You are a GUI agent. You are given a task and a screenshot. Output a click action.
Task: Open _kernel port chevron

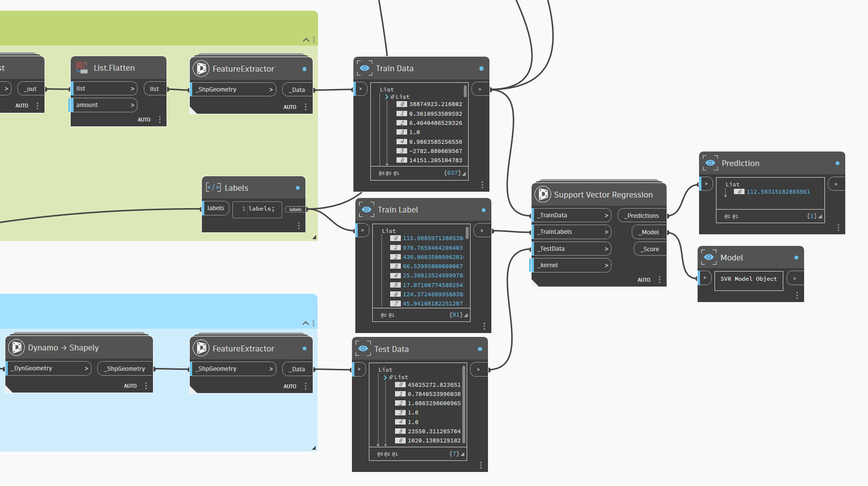606,265
